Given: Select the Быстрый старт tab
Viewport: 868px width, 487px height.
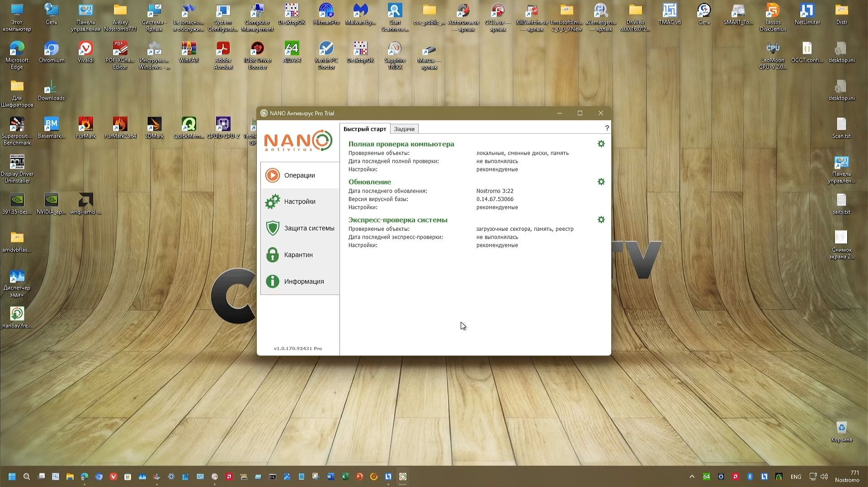Looking at the screenshot, I should pos(365,129).
